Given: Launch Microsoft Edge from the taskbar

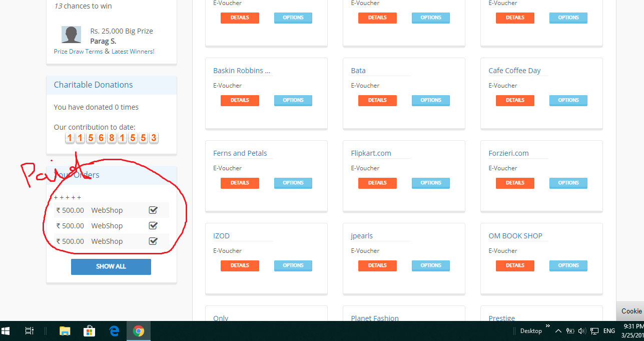Looking at the screenshot, I should [114, 331].
